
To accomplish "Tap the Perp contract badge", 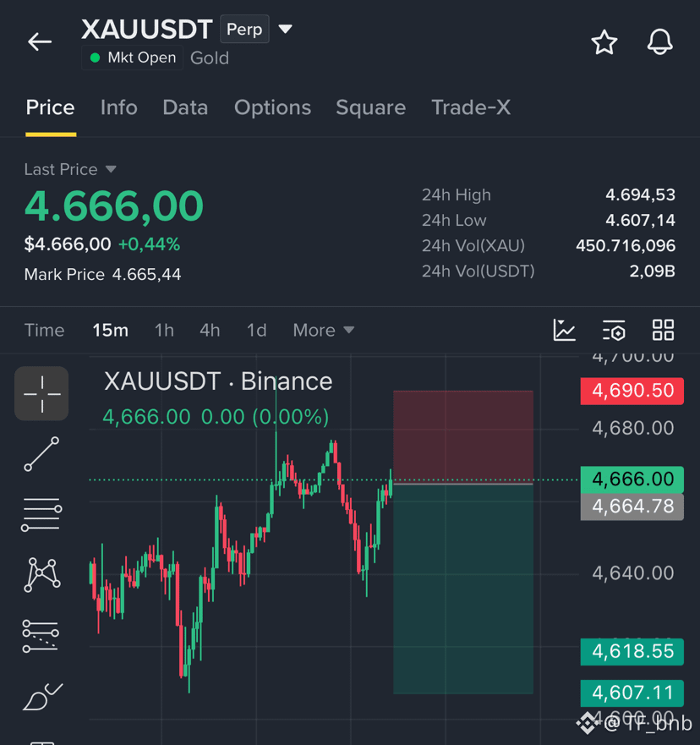I will 244,29.
